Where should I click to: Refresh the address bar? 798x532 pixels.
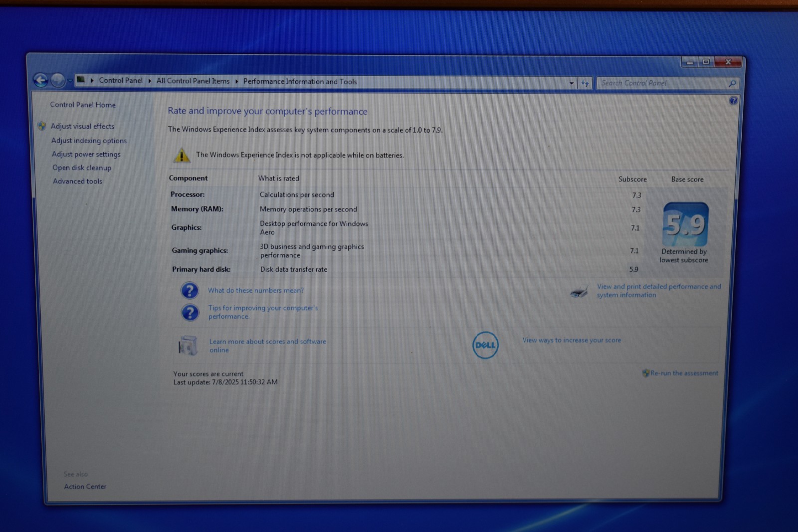(x=585, y=83)
